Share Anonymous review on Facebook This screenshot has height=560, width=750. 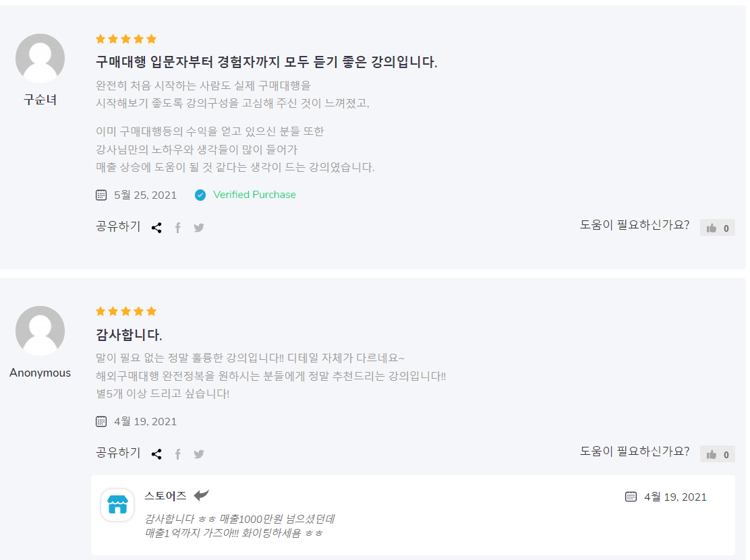(x=178, y=454)
